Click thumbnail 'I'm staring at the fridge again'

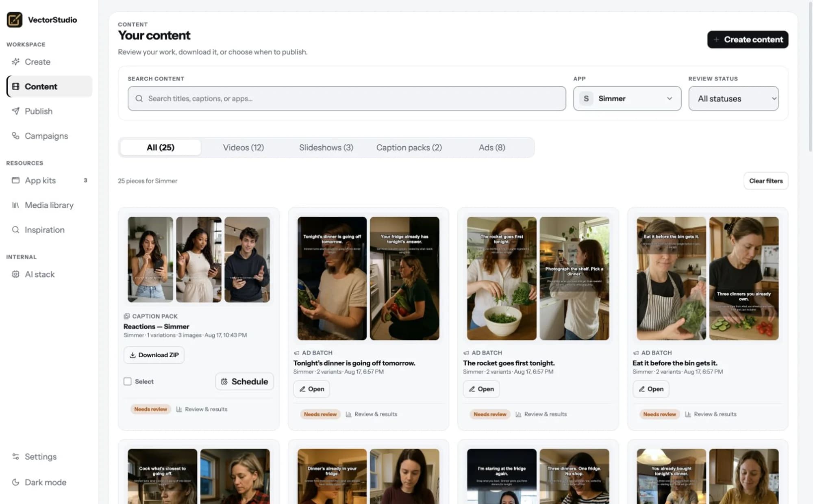502,476
